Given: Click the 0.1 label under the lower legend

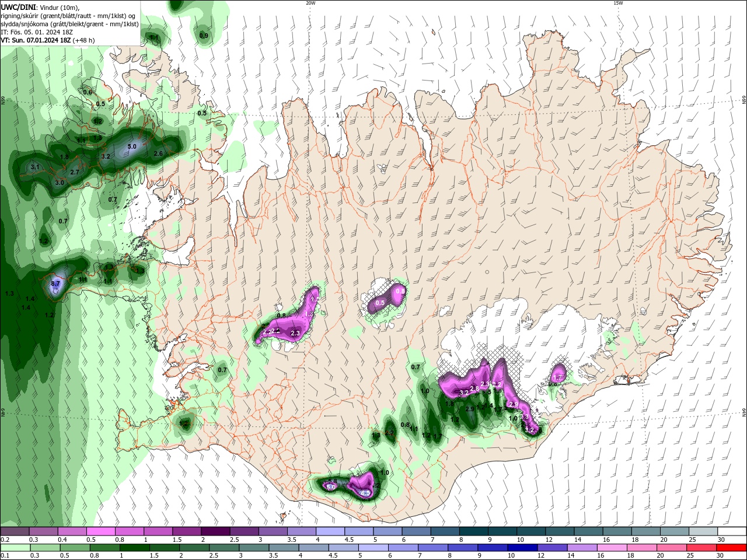Looking at the screenshot, I should [5, 555].
